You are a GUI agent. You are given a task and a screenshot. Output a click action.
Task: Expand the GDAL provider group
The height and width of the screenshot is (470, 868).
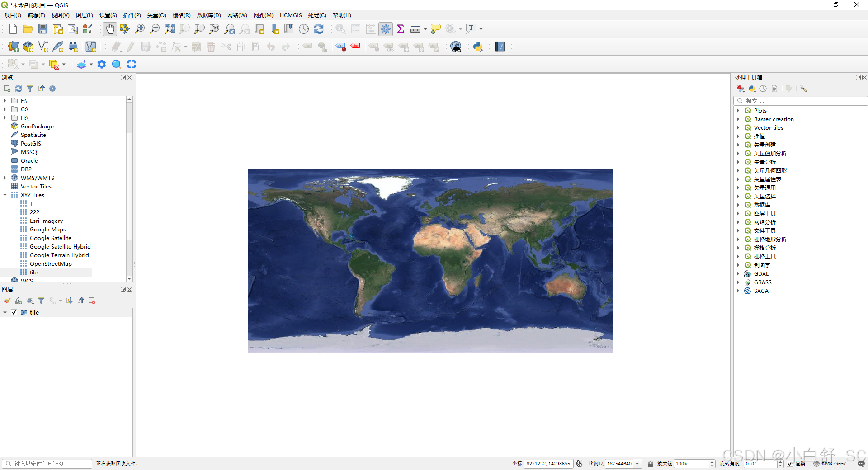(x=738, y=274)
